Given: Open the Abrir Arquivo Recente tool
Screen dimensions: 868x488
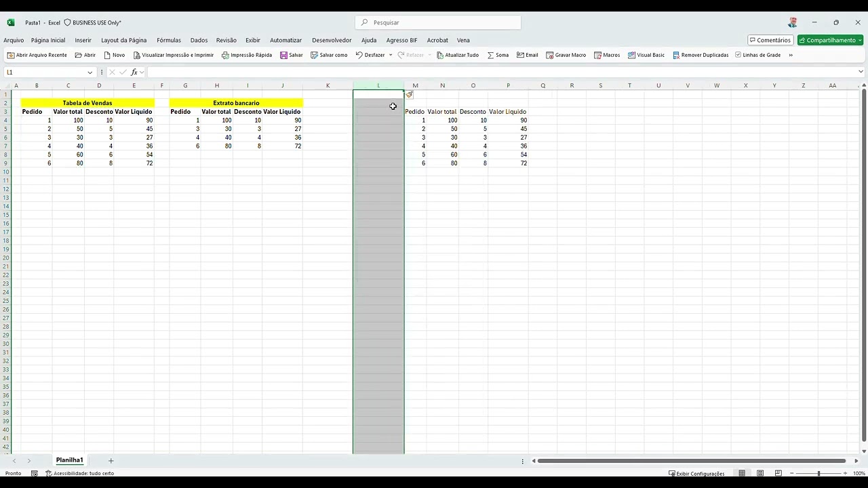Looking at the screenshot, I should pyautogui.click(x=37, y=55).
